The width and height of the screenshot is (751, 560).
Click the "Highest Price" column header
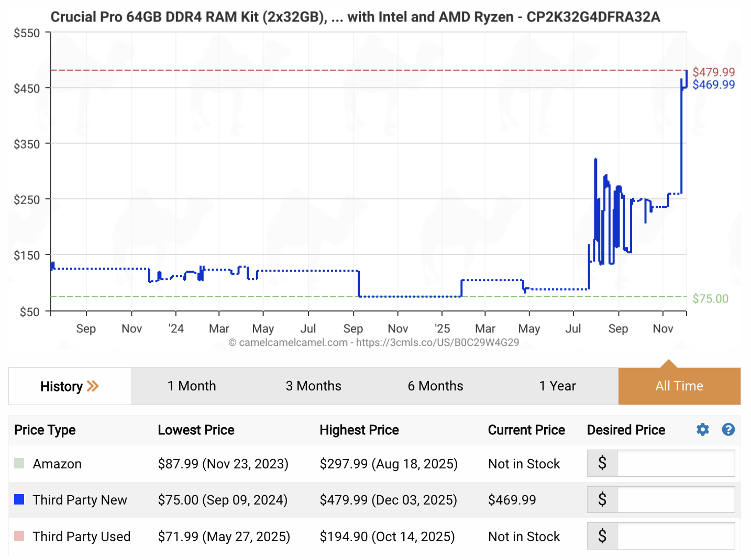tap(359, 430)
